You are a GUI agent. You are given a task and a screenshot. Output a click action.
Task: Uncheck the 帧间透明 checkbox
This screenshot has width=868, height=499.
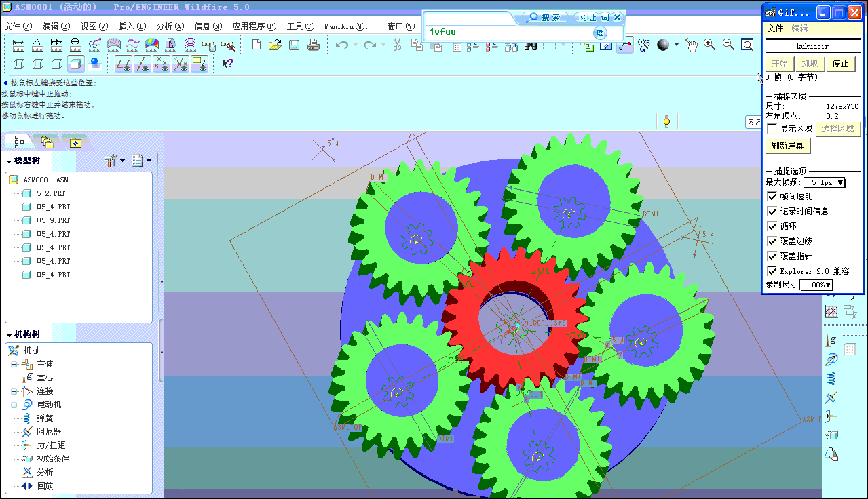coord(772,196)
